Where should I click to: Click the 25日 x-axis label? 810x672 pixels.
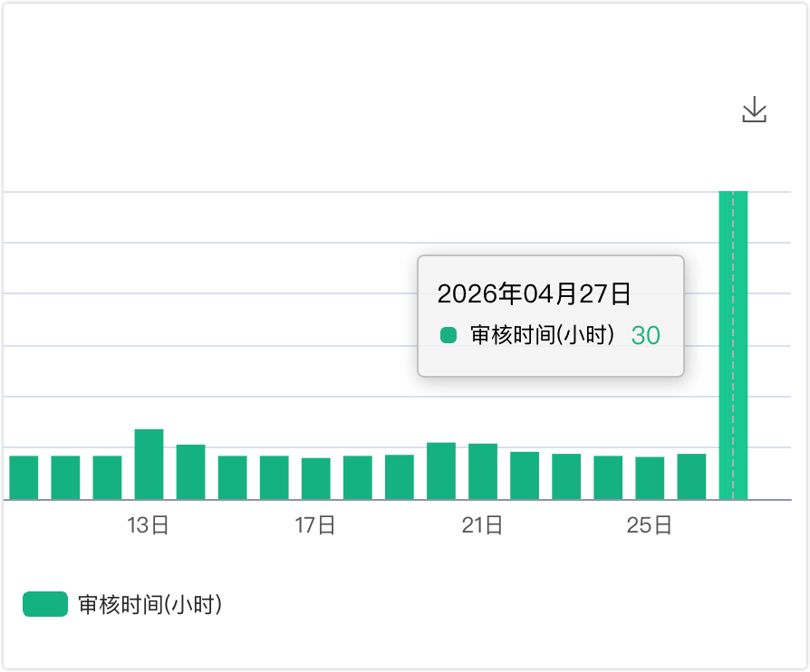pyautogui.click(x=650, y=526)
